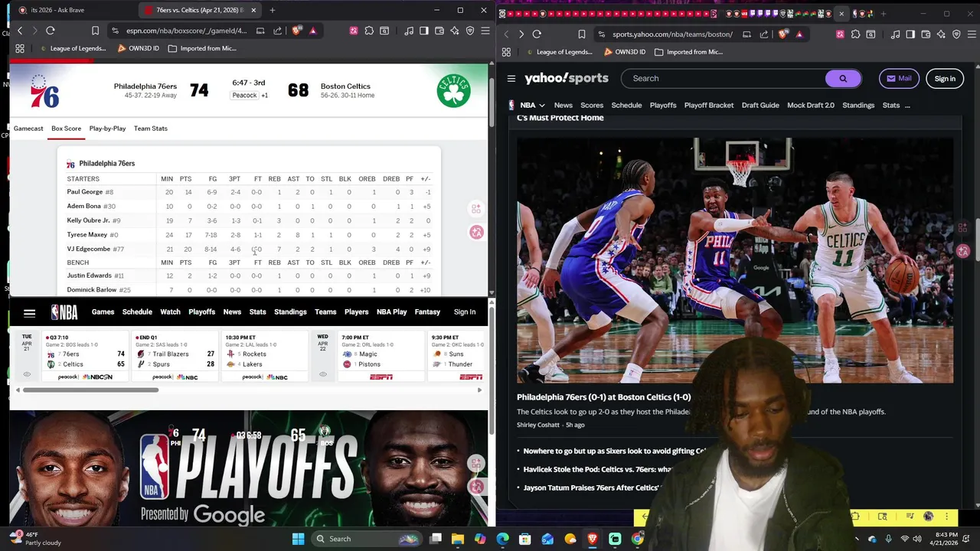Open Microsoft Edge from taskbar
Viewport: 980px width, 551px height.
pos(502,539)
